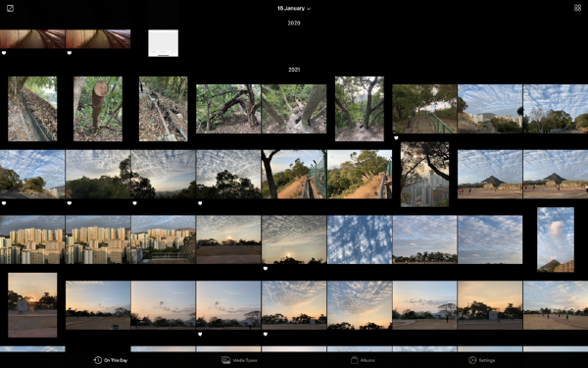Open the twisted tree trunks landscape photo
The height and width of the screenshot is (368, 588).
point(228,109)
